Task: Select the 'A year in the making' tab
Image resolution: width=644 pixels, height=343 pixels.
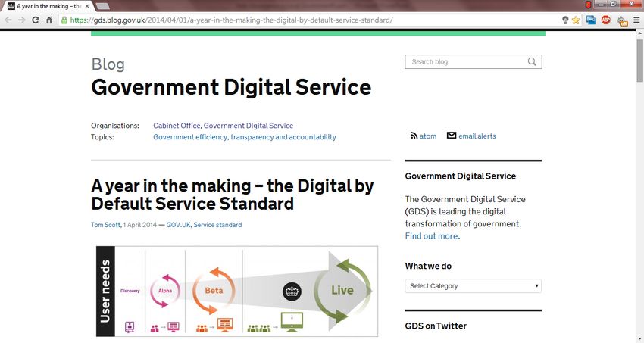Action: point(48,6)
